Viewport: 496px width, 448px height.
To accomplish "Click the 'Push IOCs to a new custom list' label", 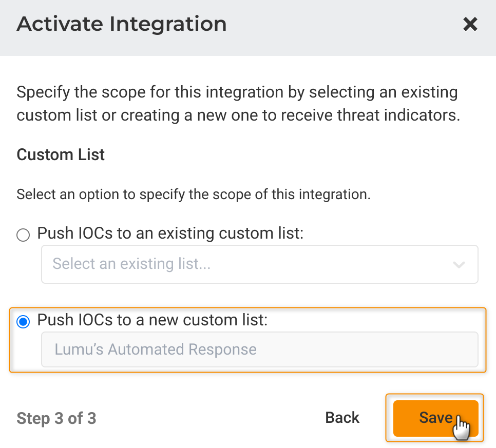I will coord(152,321).
